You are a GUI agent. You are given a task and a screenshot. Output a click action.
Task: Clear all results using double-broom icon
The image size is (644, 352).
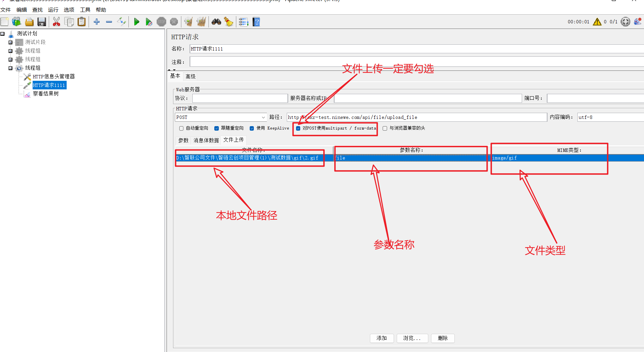(202, 22)
